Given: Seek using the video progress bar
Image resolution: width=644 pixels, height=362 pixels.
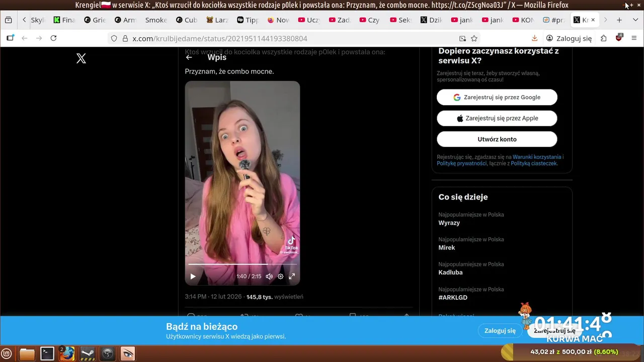Looking at the screenshot, I should click(x=243, y=264).
